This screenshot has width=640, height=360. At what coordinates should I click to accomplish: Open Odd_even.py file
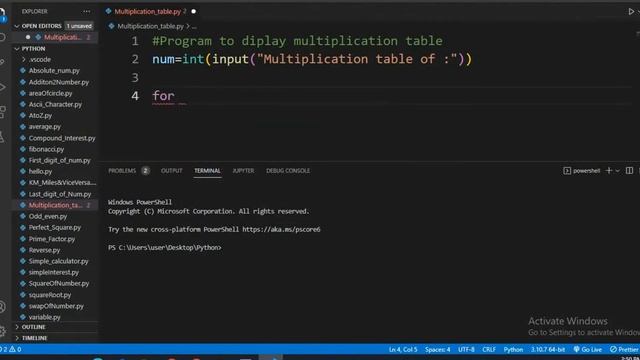(48, 216)
